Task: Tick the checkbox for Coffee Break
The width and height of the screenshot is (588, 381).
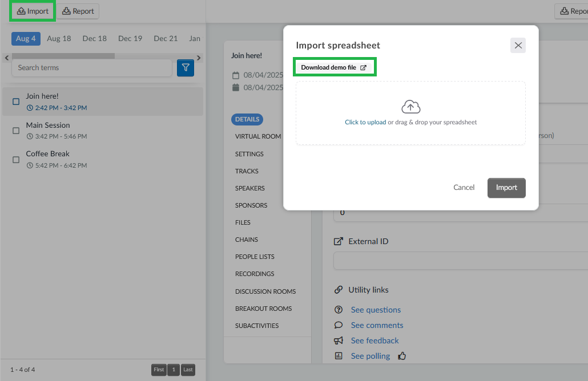Action: (x=16, y=160)
